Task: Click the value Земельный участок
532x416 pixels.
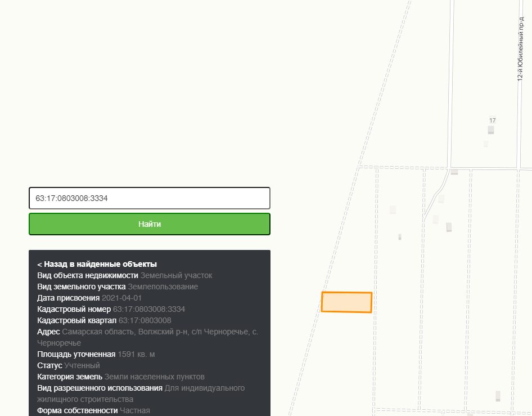Action: (x=177, y=275)
